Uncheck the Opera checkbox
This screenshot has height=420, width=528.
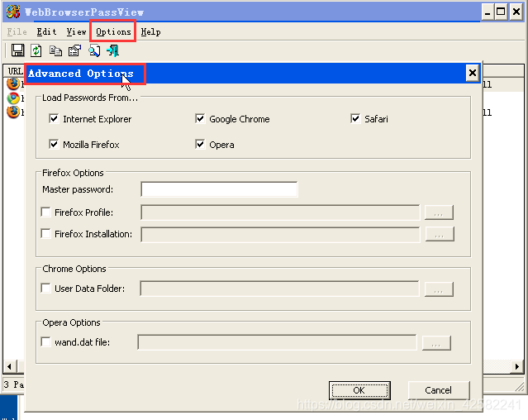point(200,144)
